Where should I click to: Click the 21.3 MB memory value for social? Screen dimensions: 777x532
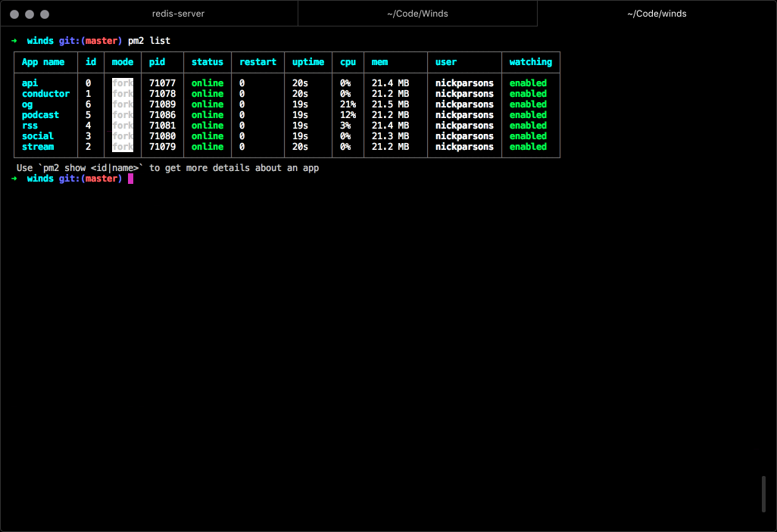390,136
